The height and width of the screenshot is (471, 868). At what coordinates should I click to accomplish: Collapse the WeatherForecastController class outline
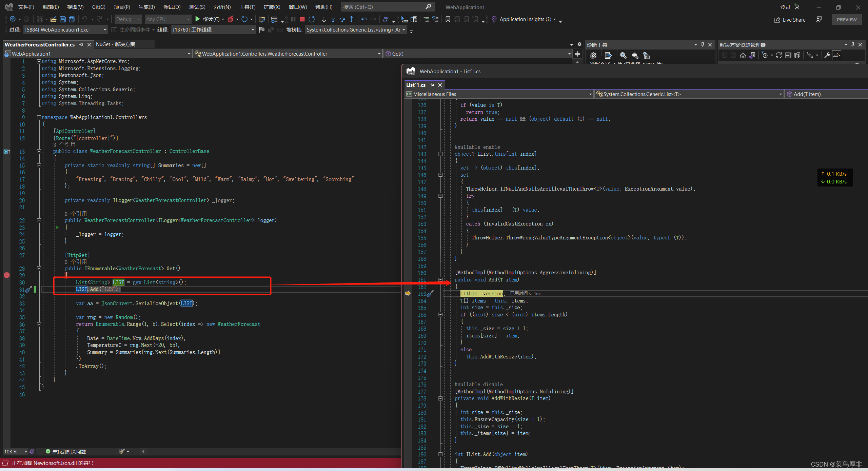tap(39, 151)
